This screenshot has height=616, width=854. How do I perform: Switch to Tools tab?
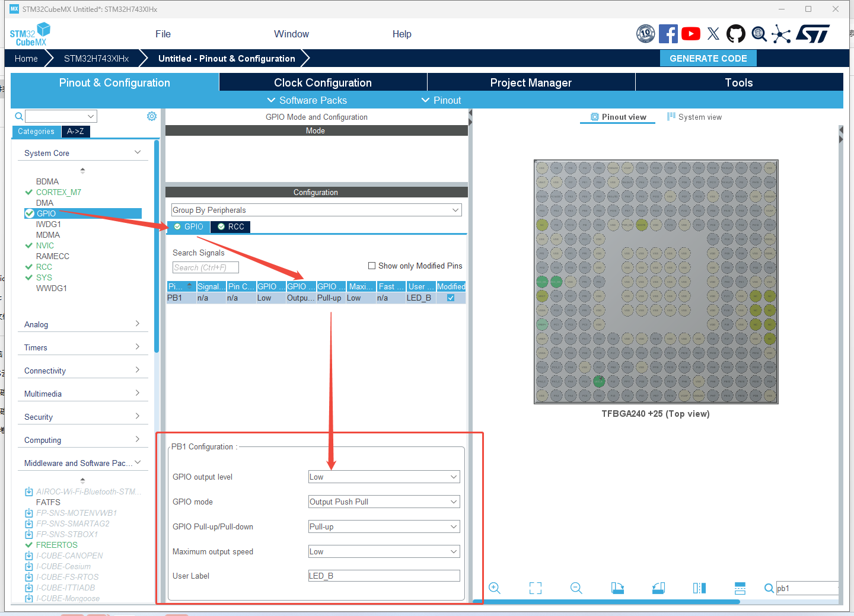[739, 82]
